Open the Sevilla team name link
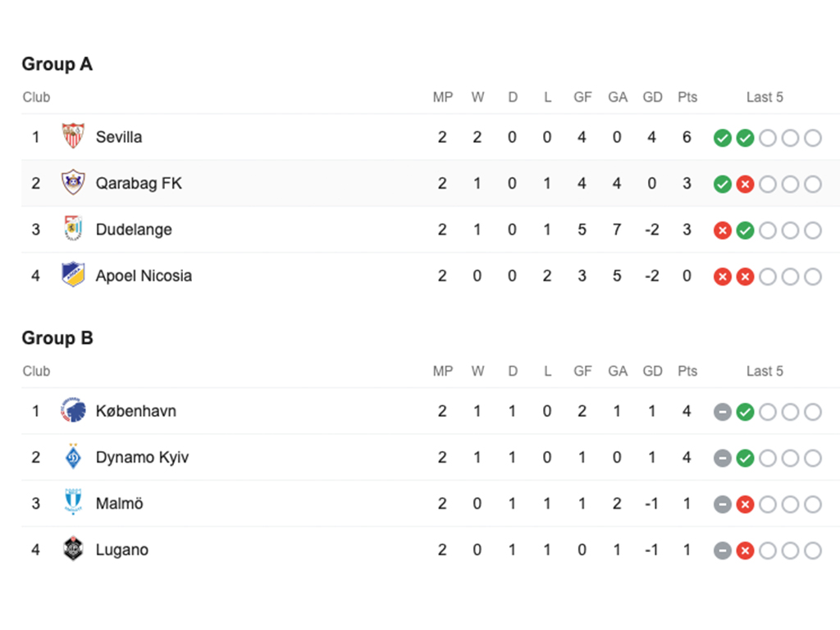This screenshot has height=630, width=840. [x=119, y=137]
